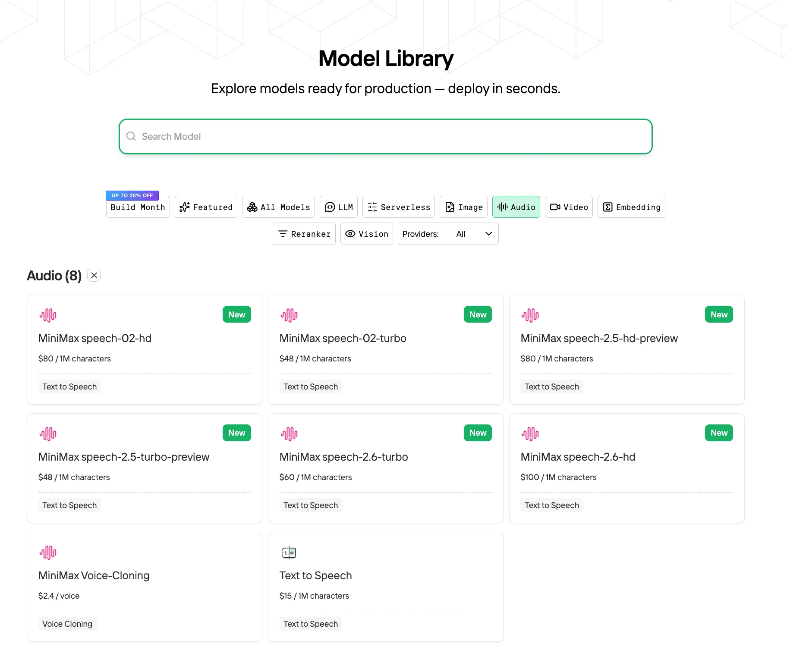Click Text to Speech tag on speech-02-hd
The image size is (787, 672).
tap(69, 386)
